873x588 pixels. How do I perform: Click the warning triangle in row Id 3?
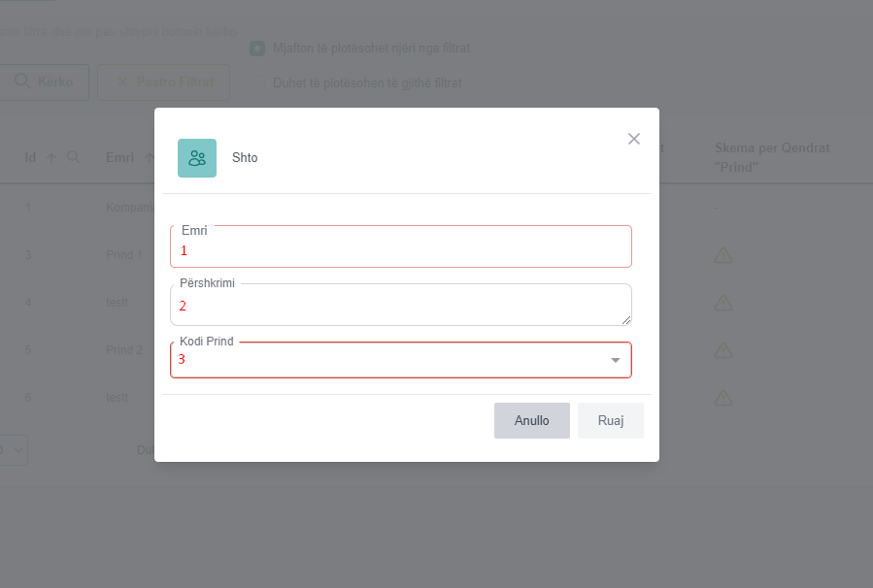[x=723, y=255]
